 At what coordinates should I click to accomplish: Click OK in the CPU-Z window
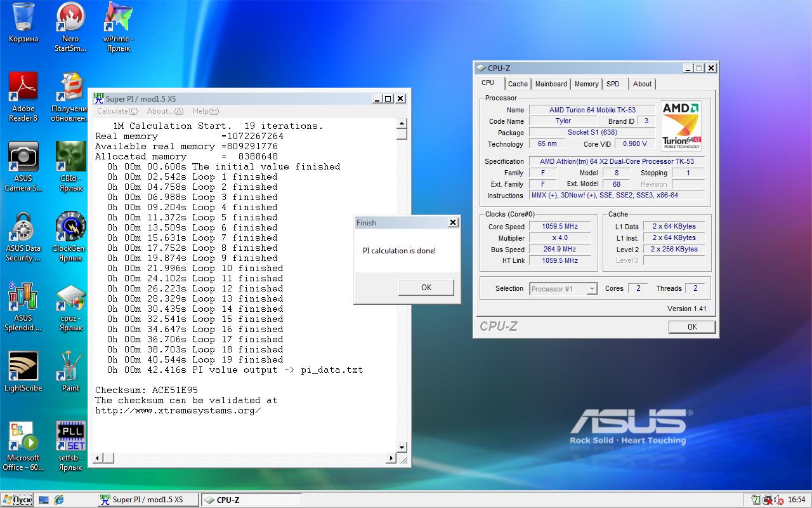pyautogui.click(x=692, y=327)
